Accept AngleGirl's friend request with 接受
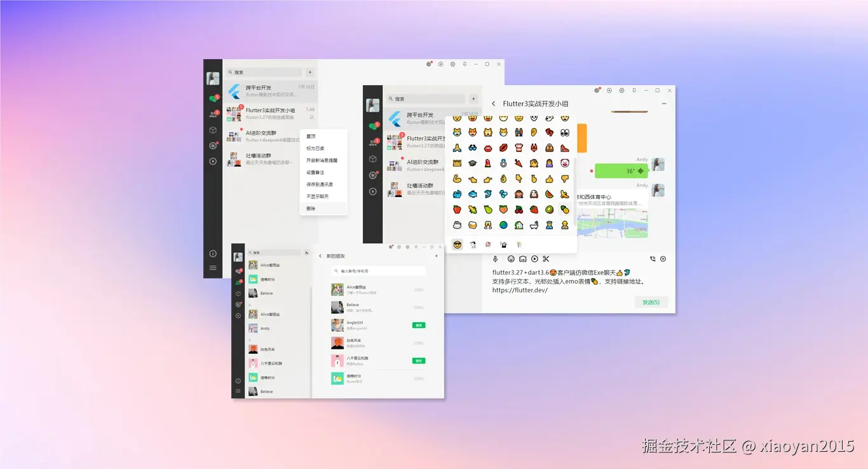 tap(418, 325)
